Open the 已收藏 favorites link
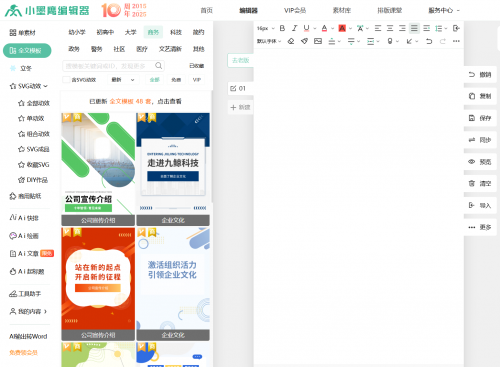This screenshot has width=500, height=367. pos(197,66)
